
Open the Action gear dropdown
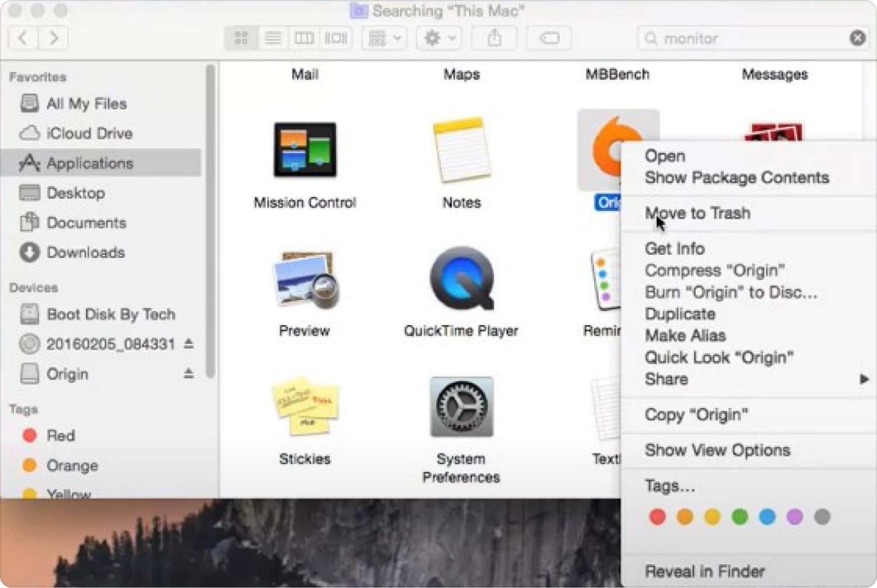[440, 39]
